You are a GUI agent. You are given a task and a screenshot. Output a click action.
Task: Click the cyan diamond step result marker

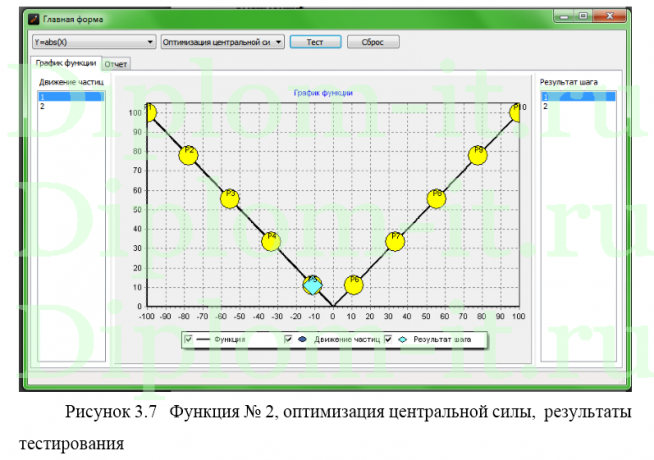312,285
